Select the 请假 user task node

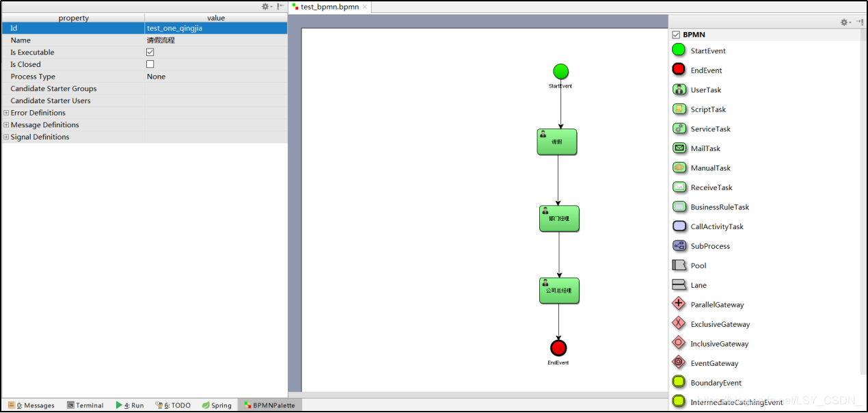[557, 142]
